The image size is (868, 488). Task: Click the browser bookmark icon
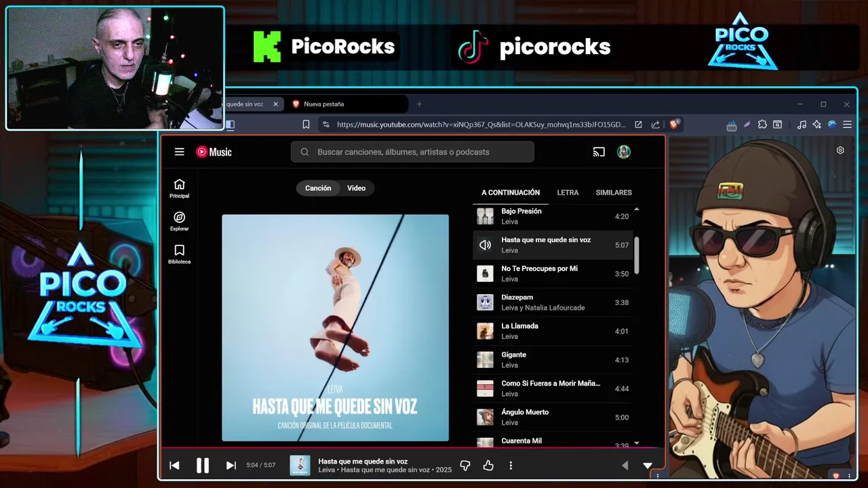coord(306,124)
